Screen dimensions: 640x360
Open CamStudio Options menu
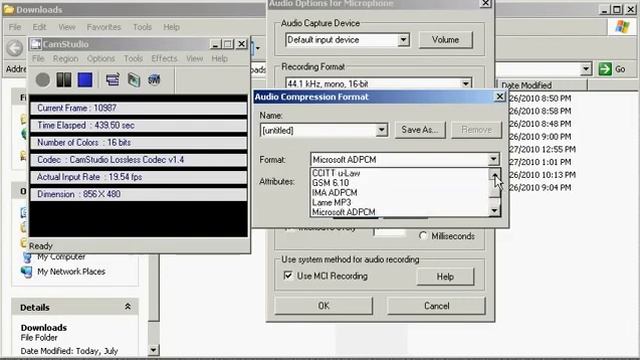pos(101,59)
